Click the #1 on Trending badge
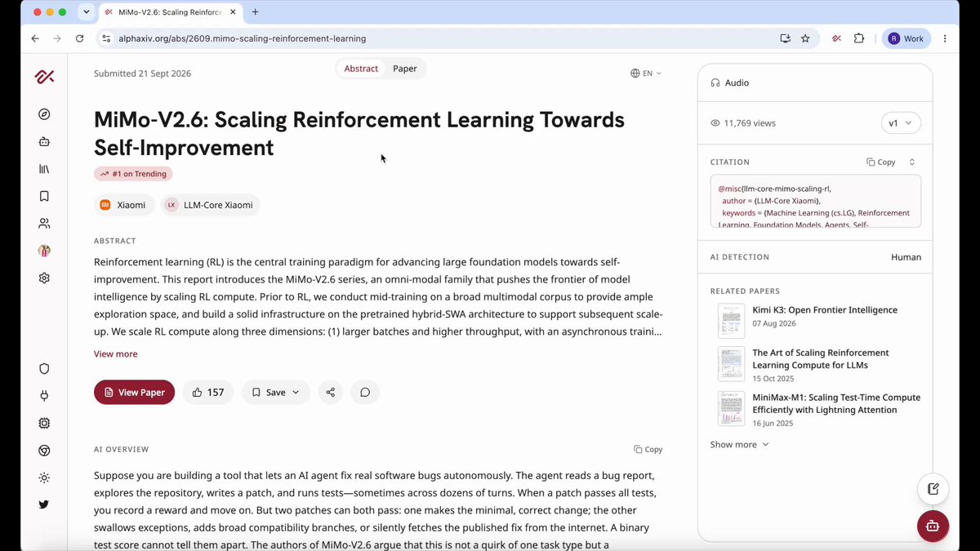Image resolution: width=980 pixels, height=551 pixels. pyautogui.click(x=133, y=174)
